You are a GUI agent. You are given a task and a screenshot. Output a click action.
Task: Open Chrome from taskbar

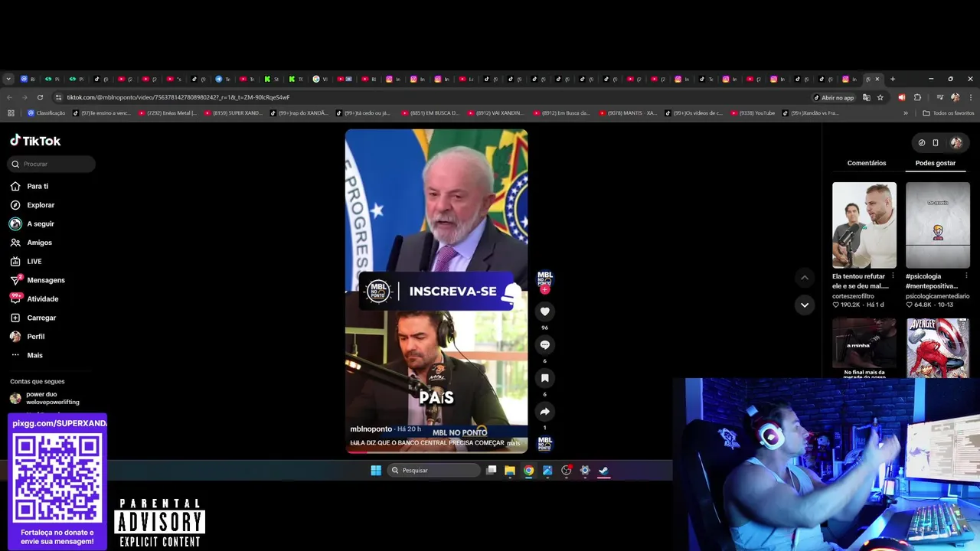coord(528,471)
